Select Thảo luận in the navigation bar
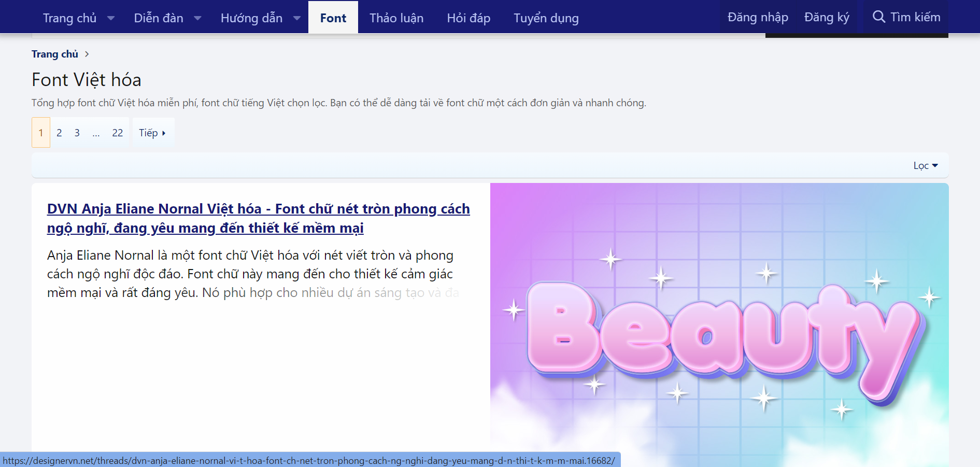The image size is (980, 467). coord(396,18)
